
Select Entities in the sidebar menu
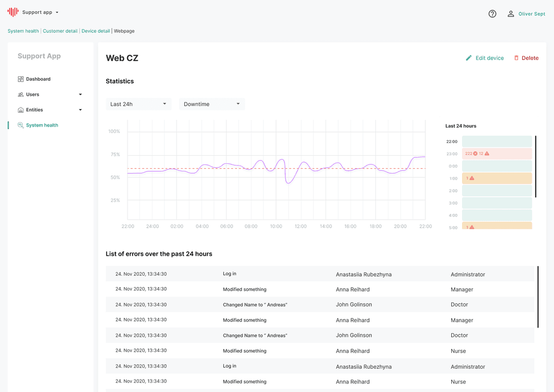34,110
